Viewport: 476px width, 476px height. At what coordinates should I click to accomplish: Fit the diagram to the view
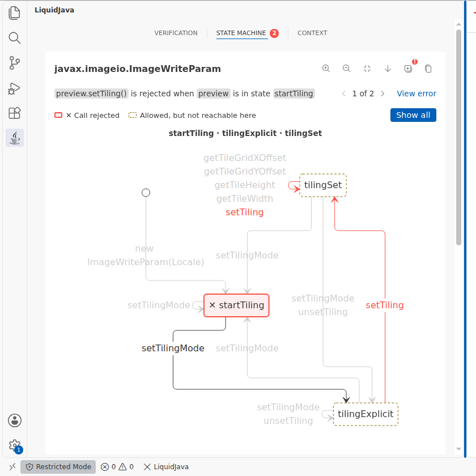[x=367, y=69]
